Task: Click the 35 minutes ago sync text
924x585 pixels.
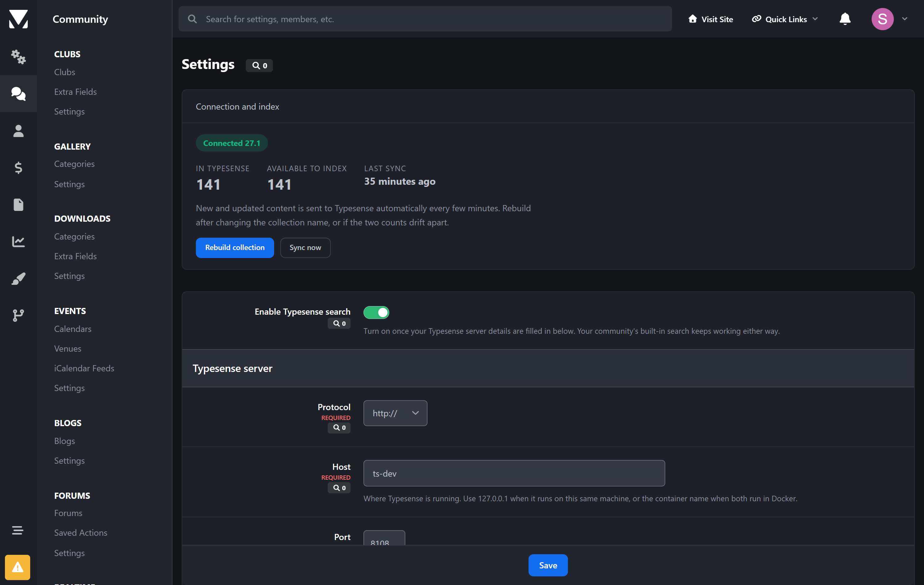Action: (400, 181)
